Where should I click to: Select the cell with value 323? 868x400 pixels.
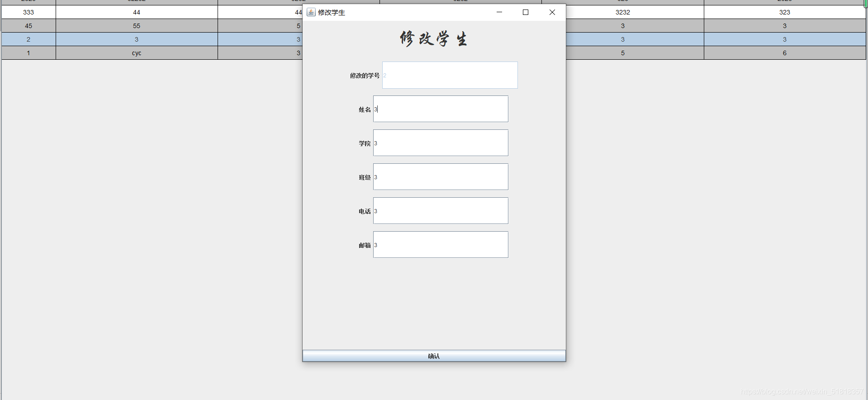[785, 12]
